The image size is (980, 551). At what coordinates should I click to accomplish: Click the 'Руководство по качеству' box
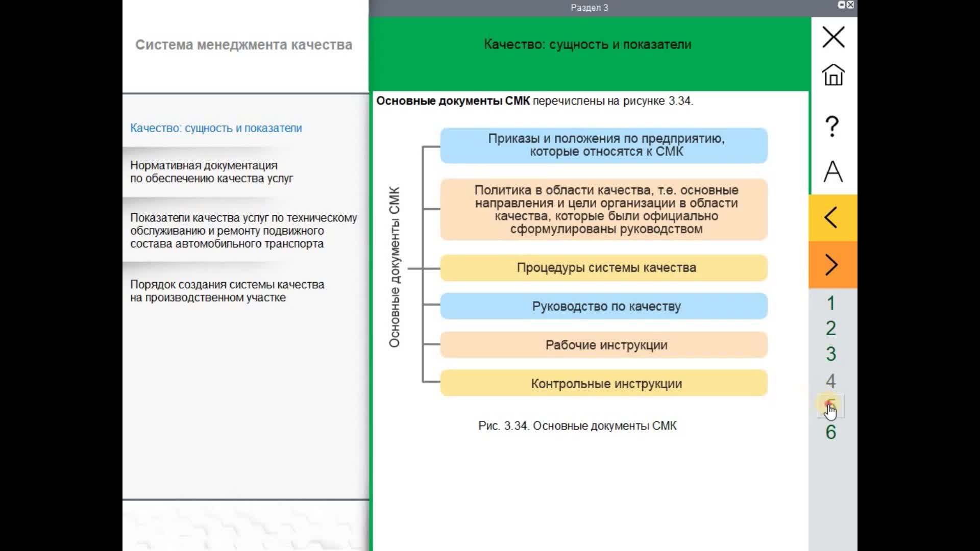tap(604, 306)
